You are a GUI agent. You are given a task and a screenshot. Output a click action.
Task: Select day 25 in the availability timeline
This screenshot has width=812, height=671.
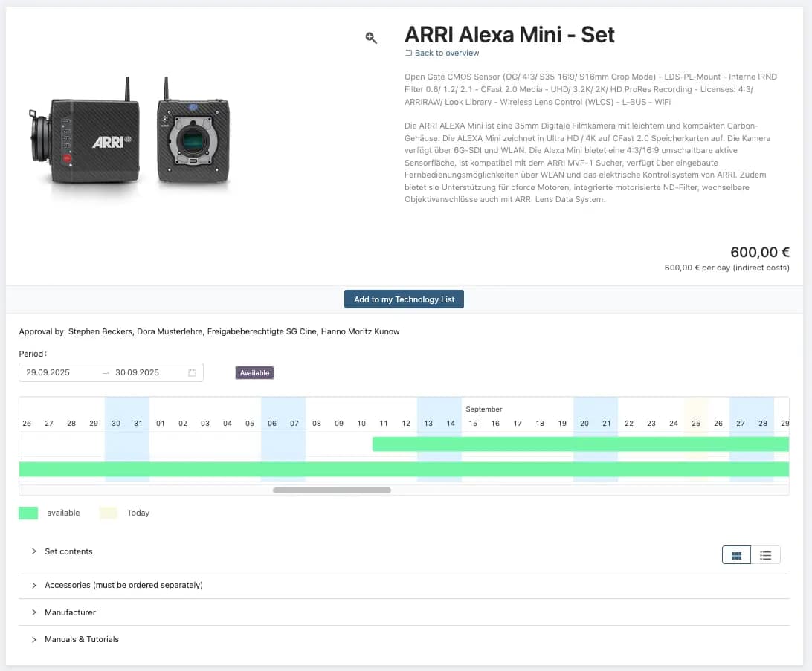[x=696, y=423]
